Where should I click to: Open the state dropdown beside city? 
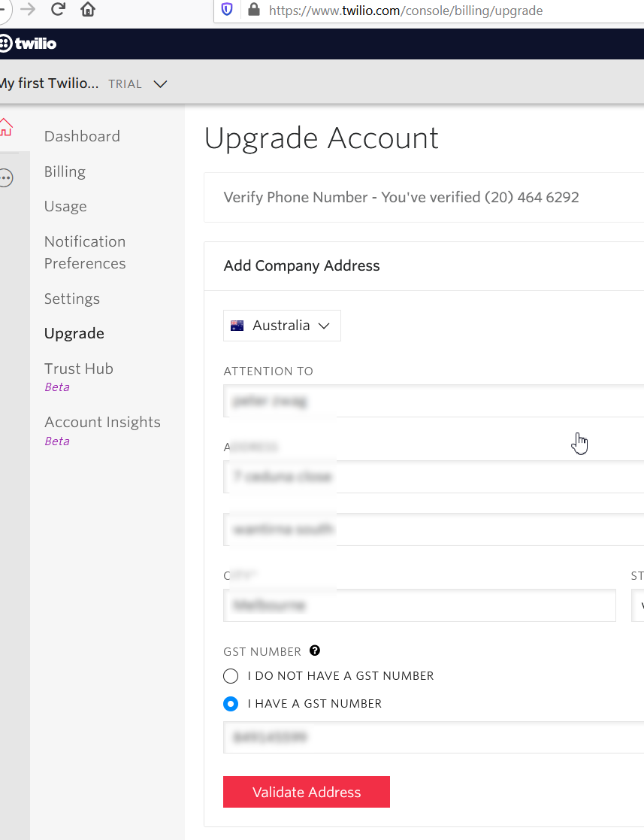tap(637, 605)
